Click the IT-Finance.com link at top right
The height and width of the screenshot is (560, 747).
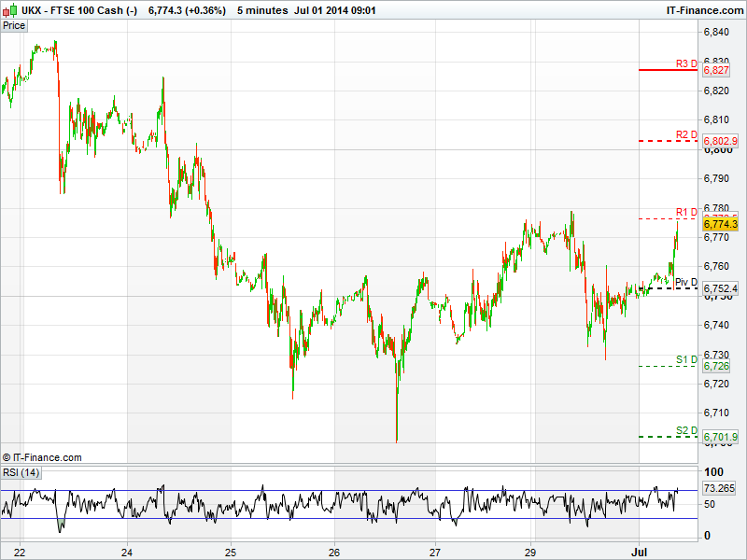(x=702, y=10)
